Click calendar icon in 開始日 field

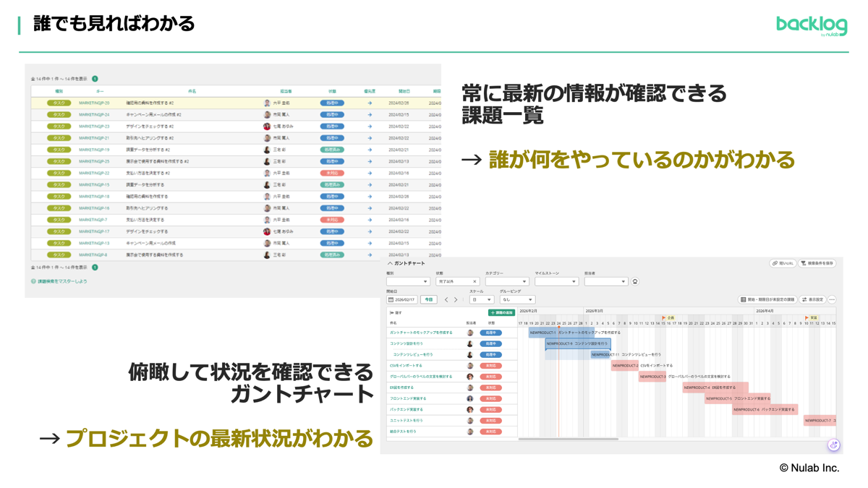[391, 299]
